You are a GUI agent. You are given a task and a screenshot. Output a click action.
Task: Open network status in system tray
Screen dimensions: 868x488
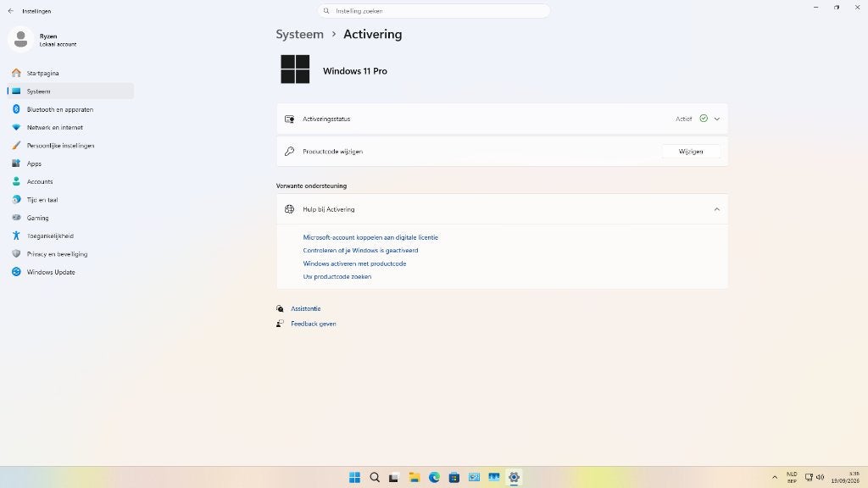click(809, 478)
